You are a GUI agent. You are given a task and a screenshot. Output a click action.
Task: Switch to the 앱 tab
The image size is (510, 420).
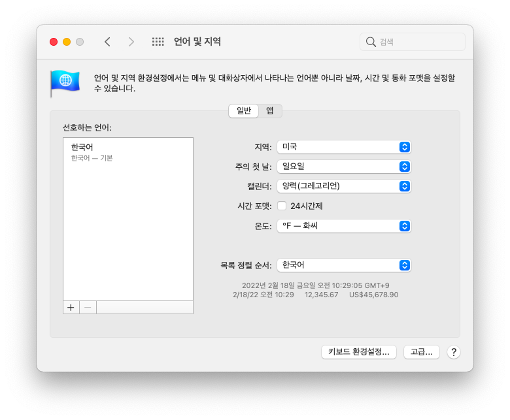(270, 111)
